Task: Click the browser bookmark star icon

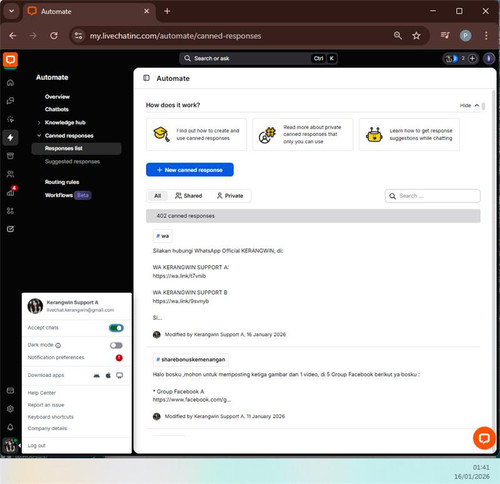Action: point(416,36)
